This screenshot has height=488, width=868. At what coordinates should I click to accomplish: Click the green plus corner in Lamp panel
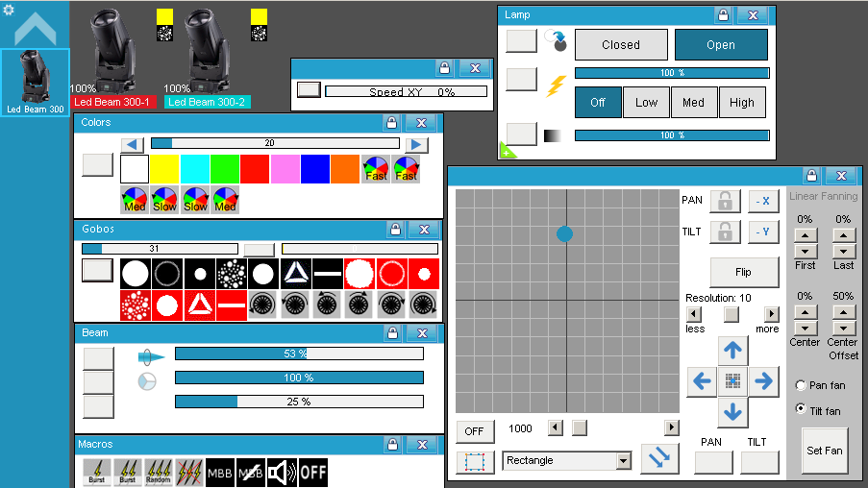[x=506, y=152]
